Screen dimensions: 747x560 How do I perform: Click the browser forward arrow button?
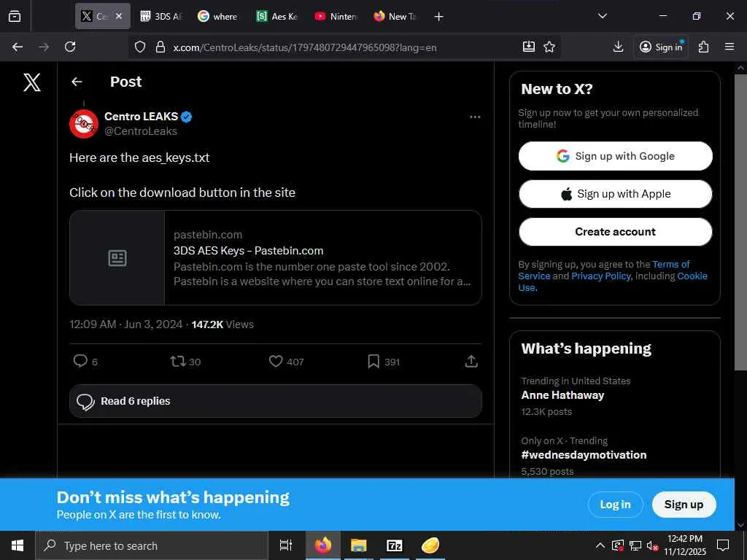pyautogui.click(x=43, y=47)
